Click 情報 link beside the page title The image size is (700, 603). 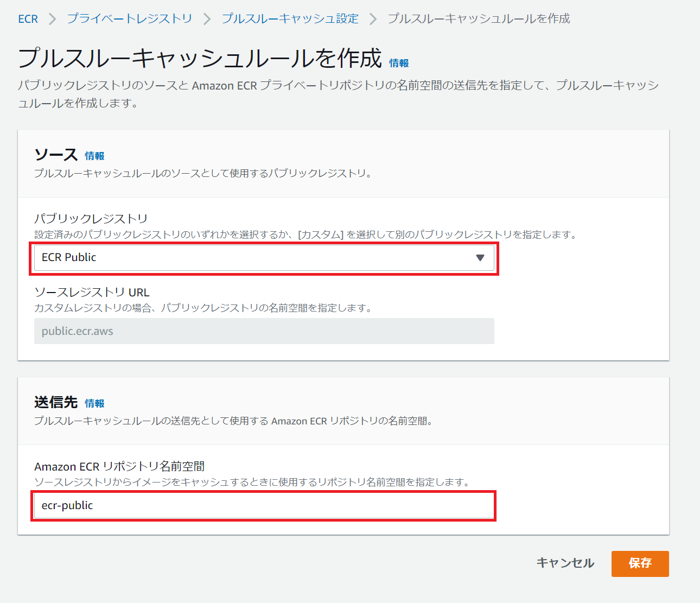[399, 64]
